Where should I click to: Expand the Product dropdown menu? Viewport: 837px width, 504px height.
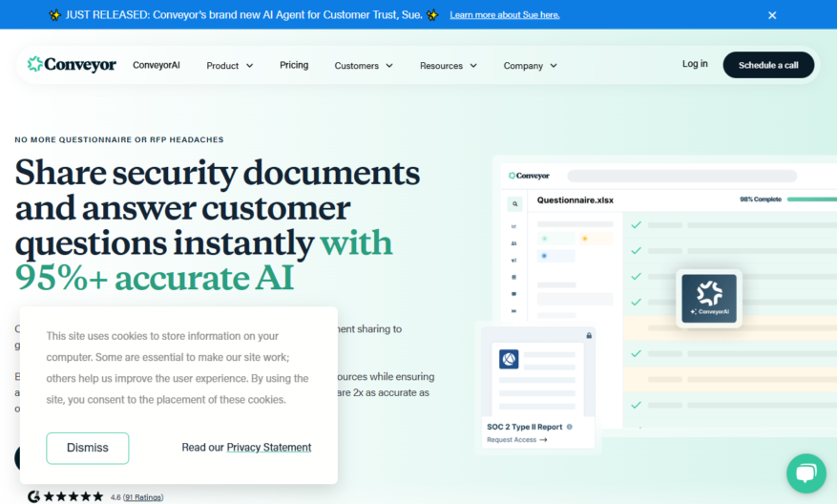230,66
